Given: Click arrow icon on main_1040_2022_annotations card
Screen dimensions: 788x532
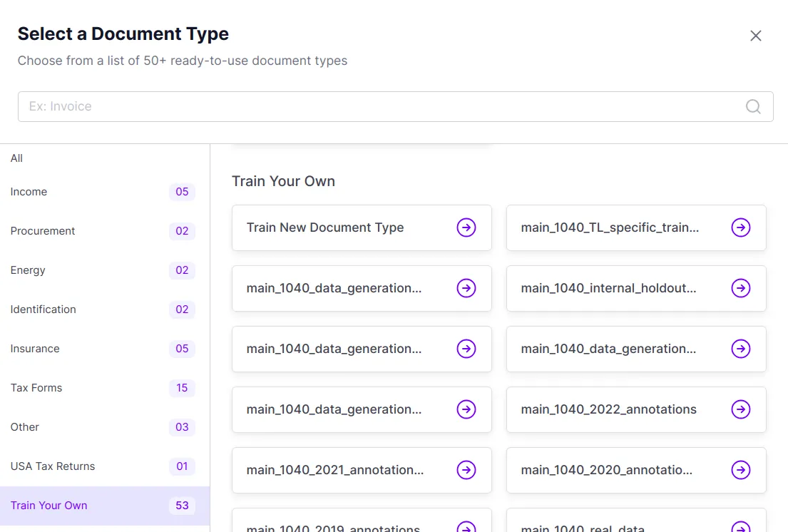Looking at the screenshot, I should click(741, 409).
